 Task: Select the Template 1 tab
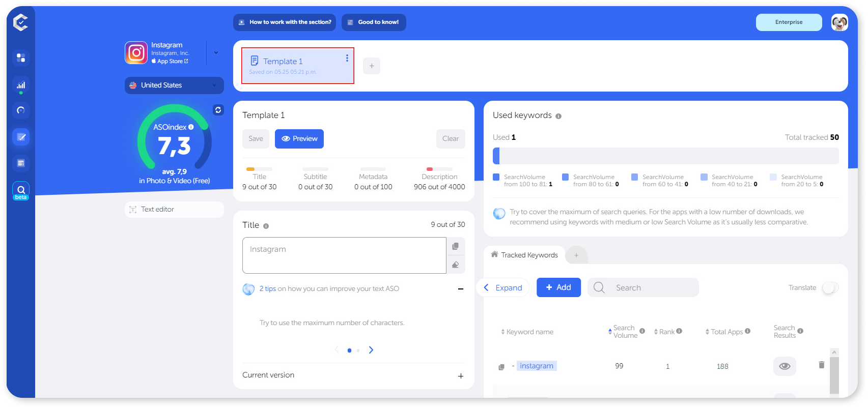point(298,66)
